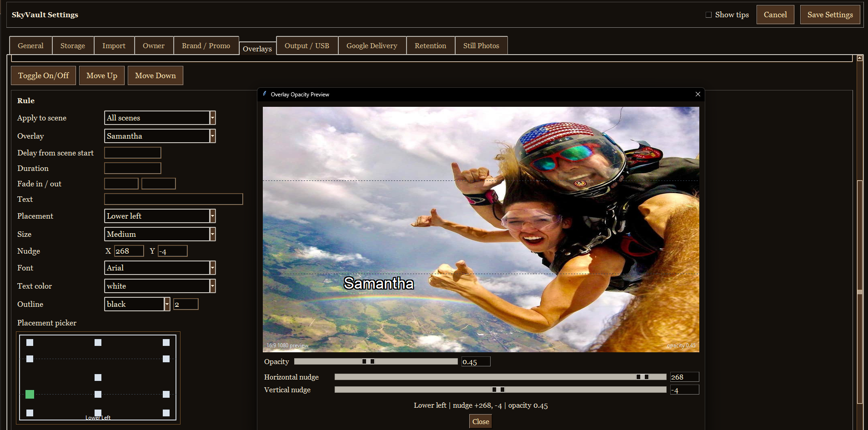Switch to the Brand / Promo tab
The width and height of the screenshot is (868, 430).
[x=206, y=45]
